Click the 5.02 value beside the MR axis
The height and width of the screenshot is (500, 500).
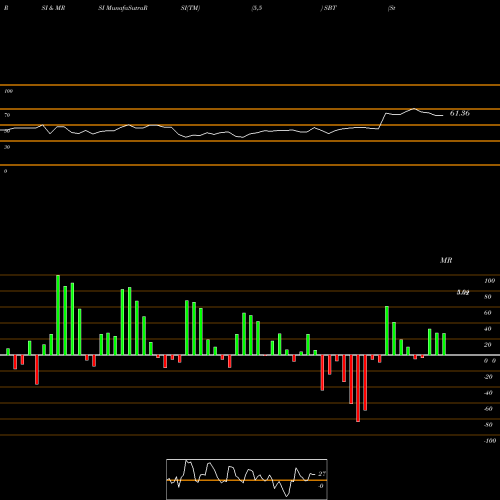463,293
